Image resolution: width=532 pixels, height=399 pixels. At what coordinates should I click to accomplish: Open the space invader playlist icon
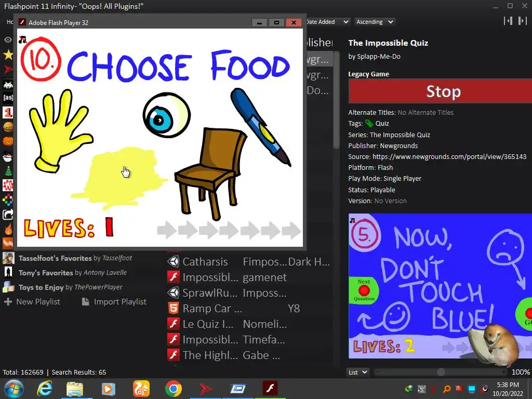point(8,84)
